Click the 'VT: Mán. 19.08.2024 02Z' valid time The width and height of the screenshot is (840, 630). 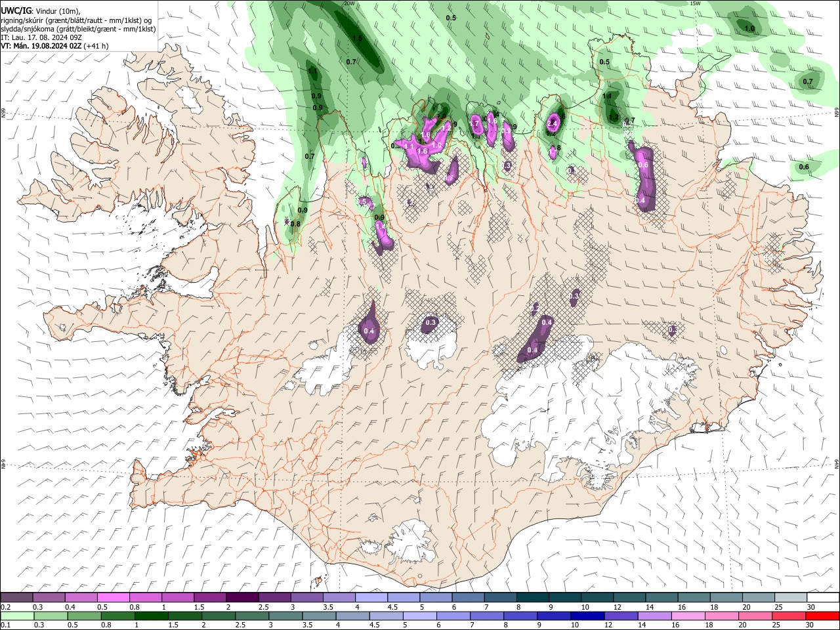[x=41, y=46]
